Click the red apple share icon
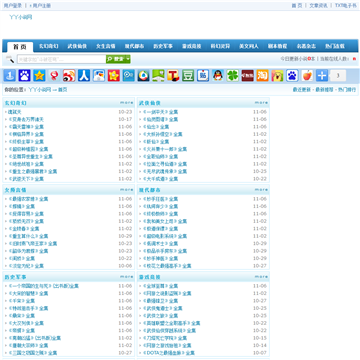The image size is (360, 360). [x=307, y=76]
